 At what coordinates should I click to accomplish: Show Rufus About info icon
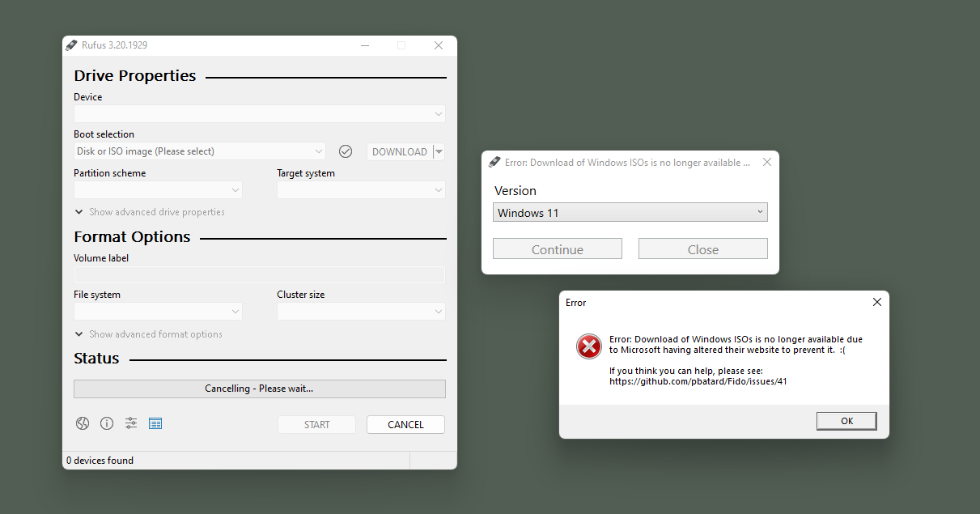point(107,423)
